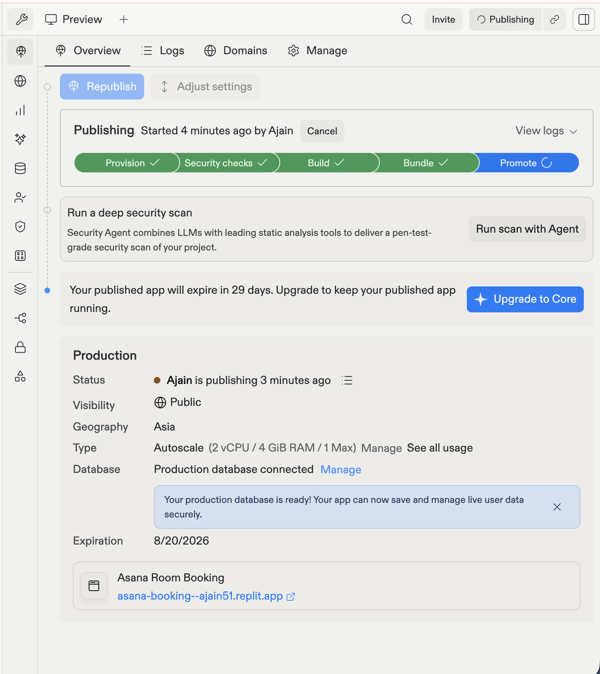Click Run scan with Agent
The width and height of the screenshot is (600, 674).
tap(527, 229)
